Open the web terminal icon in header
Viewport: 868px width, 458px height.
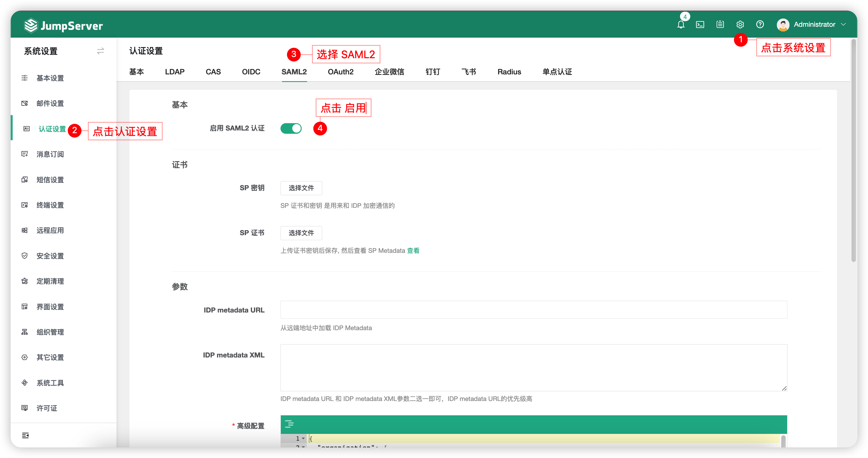[700, 25]
